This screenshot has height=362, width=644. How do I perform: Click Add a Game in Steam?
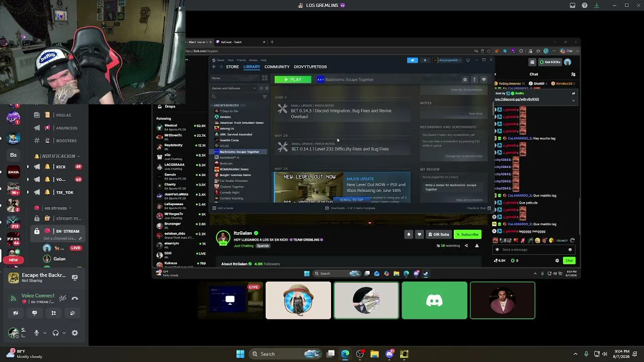(x=223, y=208)
